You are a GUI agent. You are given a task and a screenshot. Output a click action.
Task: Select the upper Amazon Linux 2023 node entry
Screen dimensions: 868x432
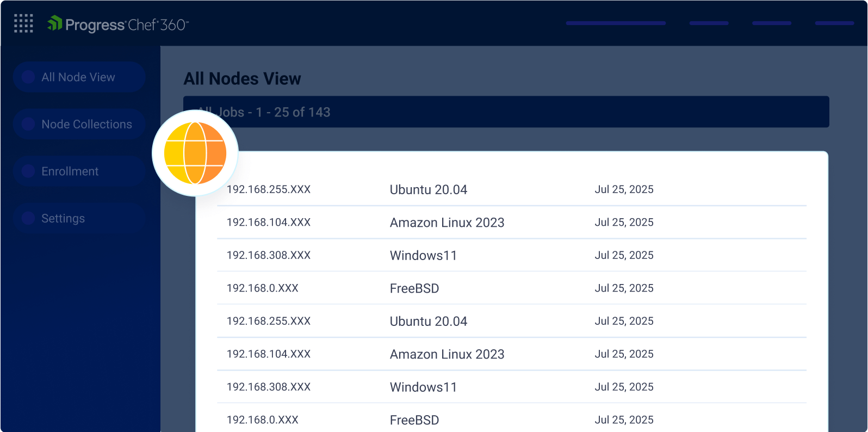coord(447,223)
